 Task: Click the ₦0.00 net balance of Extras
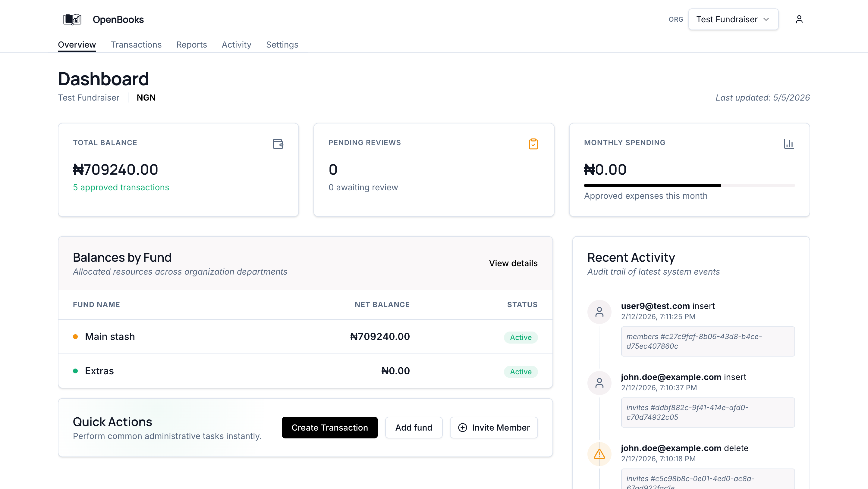pyautogui.click(x=395, y=371)
